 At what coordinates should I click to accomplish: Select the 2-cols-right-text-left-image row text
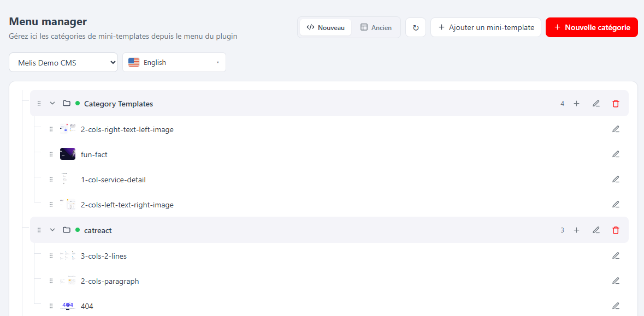pyautogui.click(x=127, y=129)
